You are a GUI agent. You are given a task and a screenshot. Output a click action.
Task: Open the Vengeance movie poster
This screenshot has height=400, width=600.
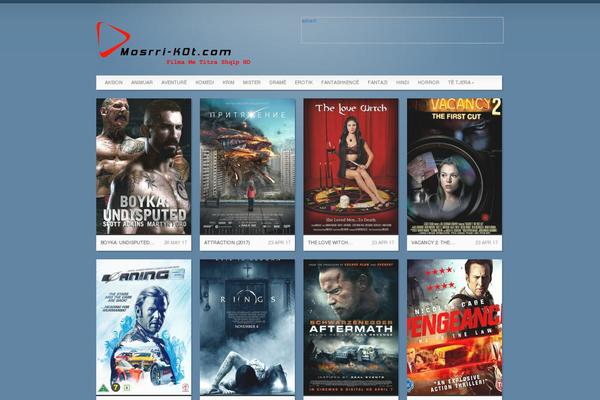coord(455,327)
